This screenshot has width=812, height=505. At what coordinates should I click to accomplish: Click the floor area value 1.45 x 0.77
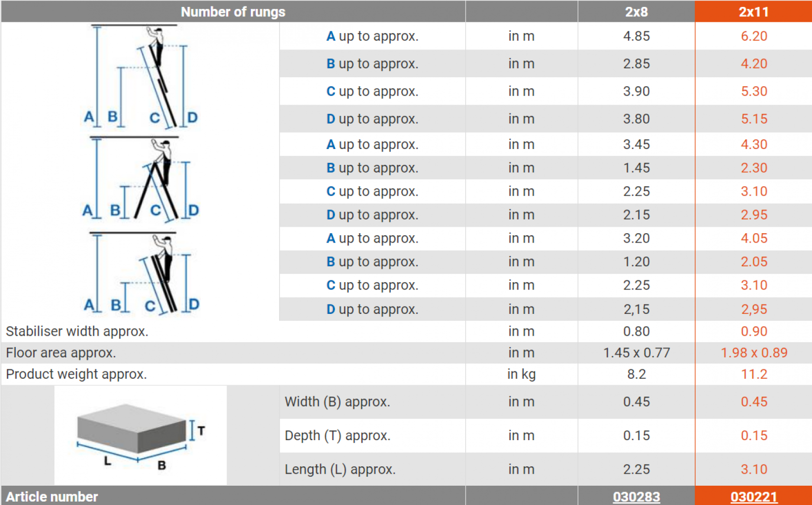pyautogui.click(x=636, y=353)
